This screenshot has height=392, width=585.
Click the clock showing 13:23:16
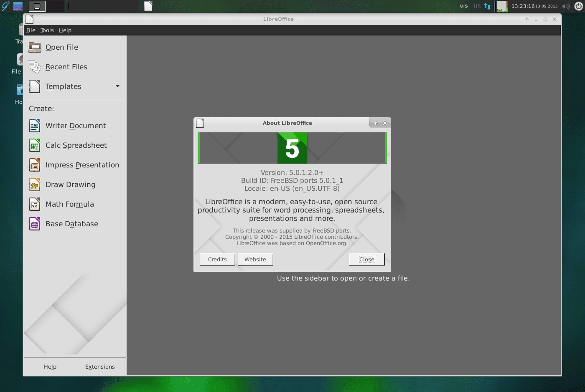(523, 6)
